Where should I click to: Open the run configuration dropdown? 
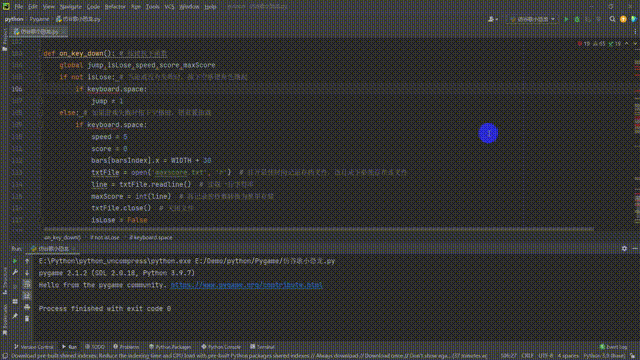[532, 19]
